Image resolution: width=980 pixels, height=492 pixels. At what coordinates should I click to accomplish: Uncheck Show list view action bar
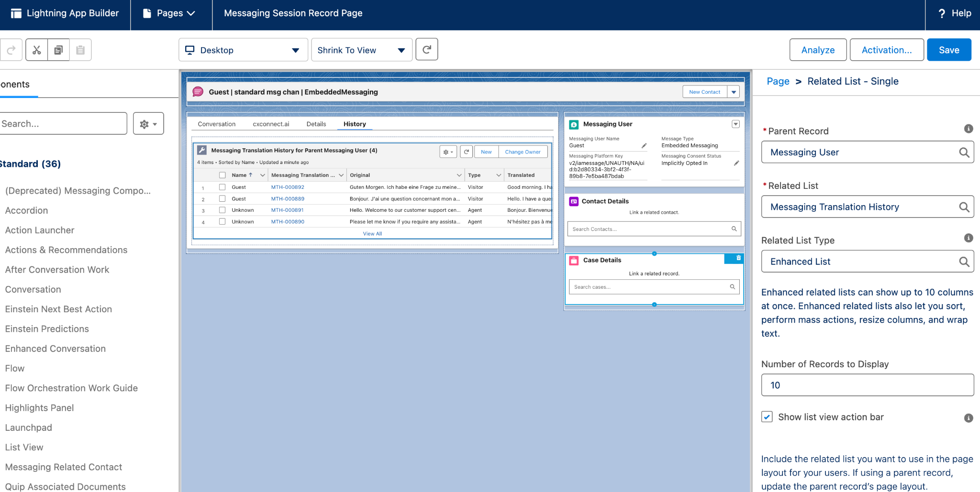point(767,417)
